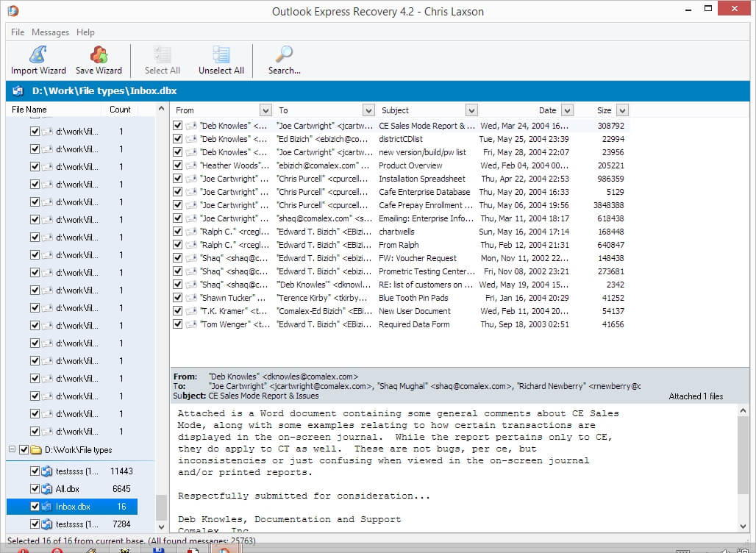The image size is (756, 553).
Task: Click the app icon in the title bar
Action: [13, 10]
